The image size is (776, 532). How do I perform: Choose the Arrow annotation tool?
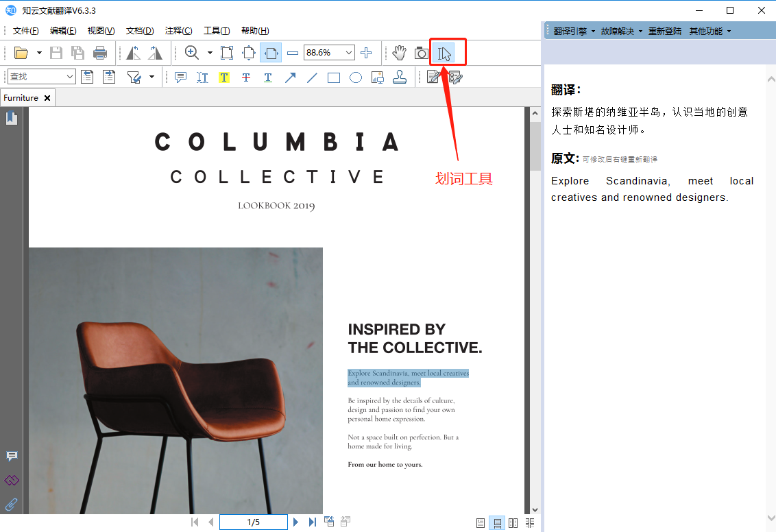(x=290, y=77)
